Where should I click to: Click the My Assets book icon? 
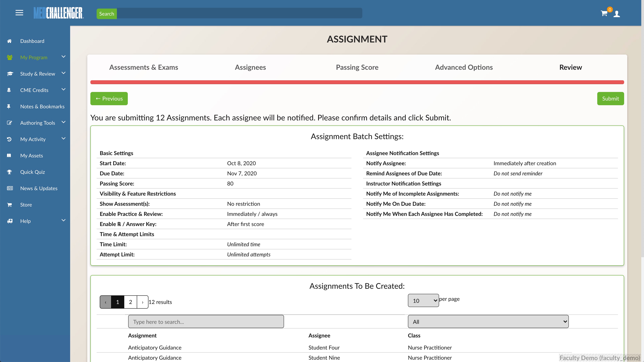9,155
